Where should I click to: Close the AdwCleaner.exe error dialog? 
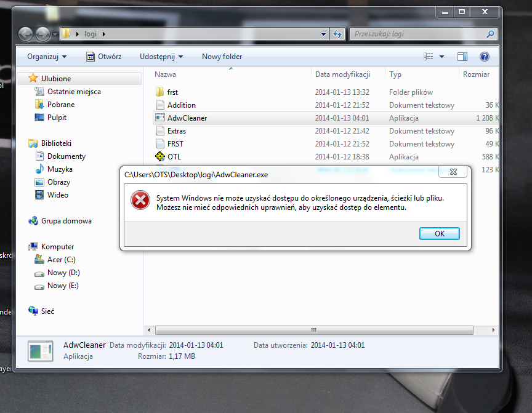click(x=453, y=172)
